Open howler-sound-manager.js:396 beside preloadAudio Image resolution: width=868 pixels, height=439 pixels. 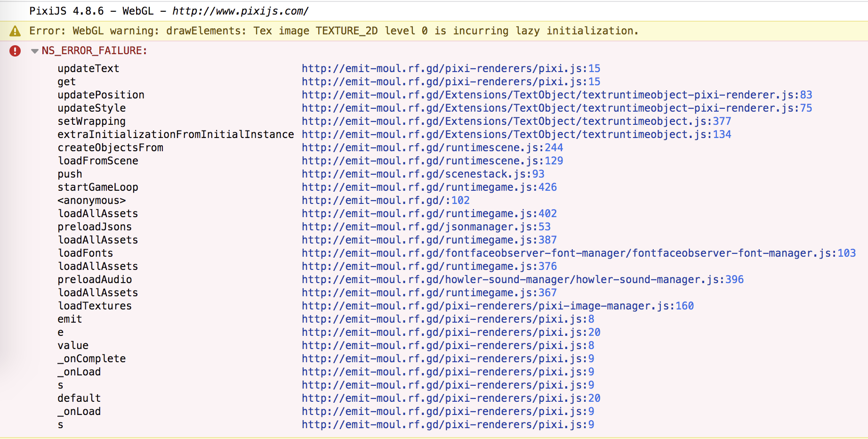pos(522,279)
